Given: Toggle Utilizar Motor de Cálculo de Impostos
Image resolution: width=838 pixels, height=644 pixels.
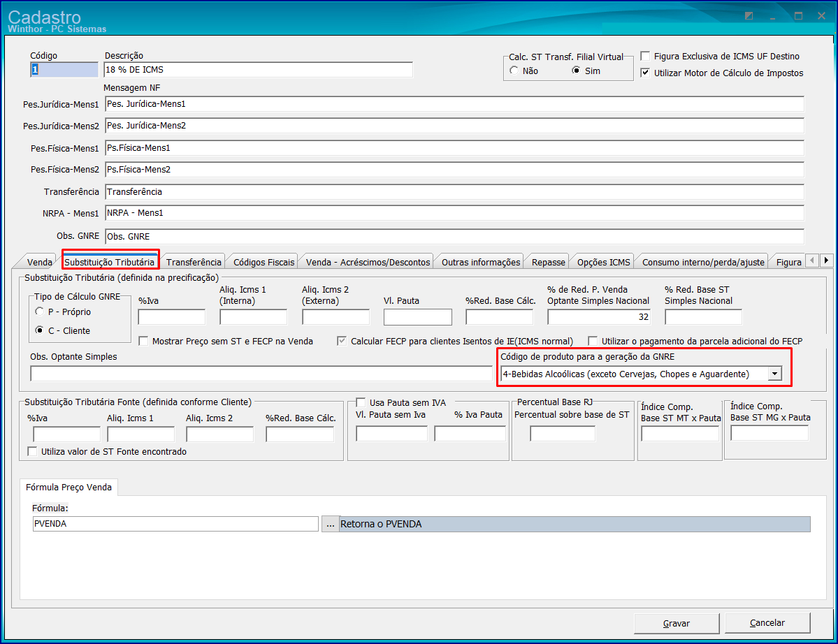Looking at the screenshot, I should coord(646,73).
